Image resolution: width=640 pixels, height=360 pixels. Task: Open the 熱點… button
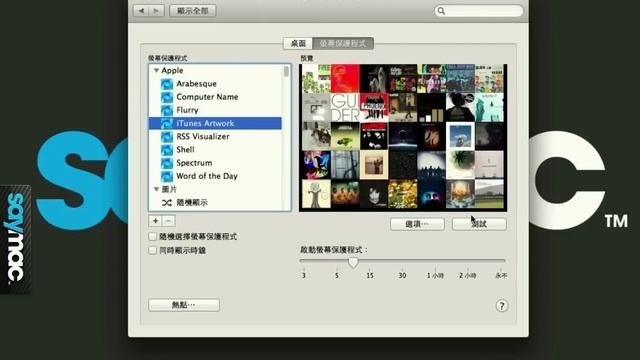[x=184, y=305]
